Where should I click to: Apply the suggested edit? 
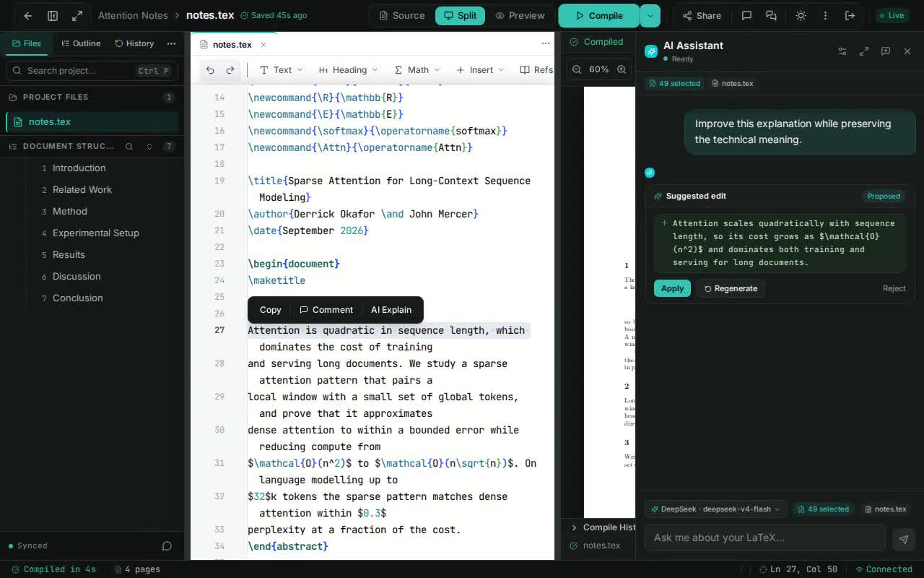(672, 288)
